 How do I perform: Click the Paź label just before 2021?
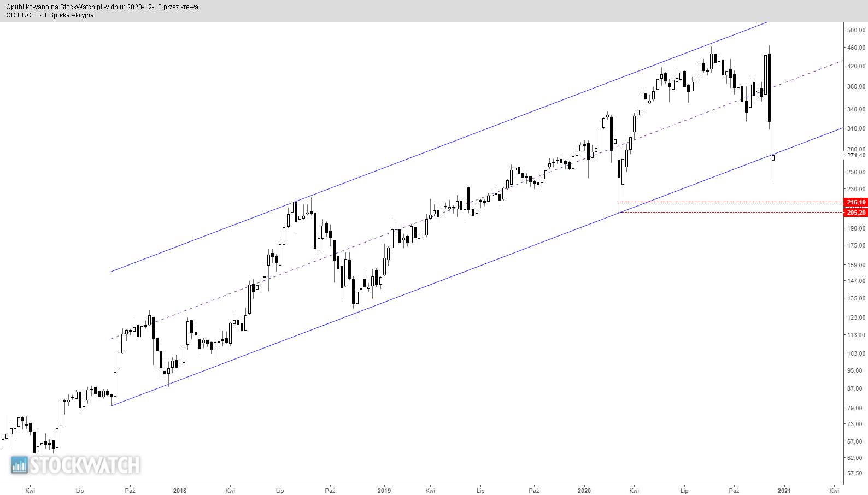click(x=734, y=491)
